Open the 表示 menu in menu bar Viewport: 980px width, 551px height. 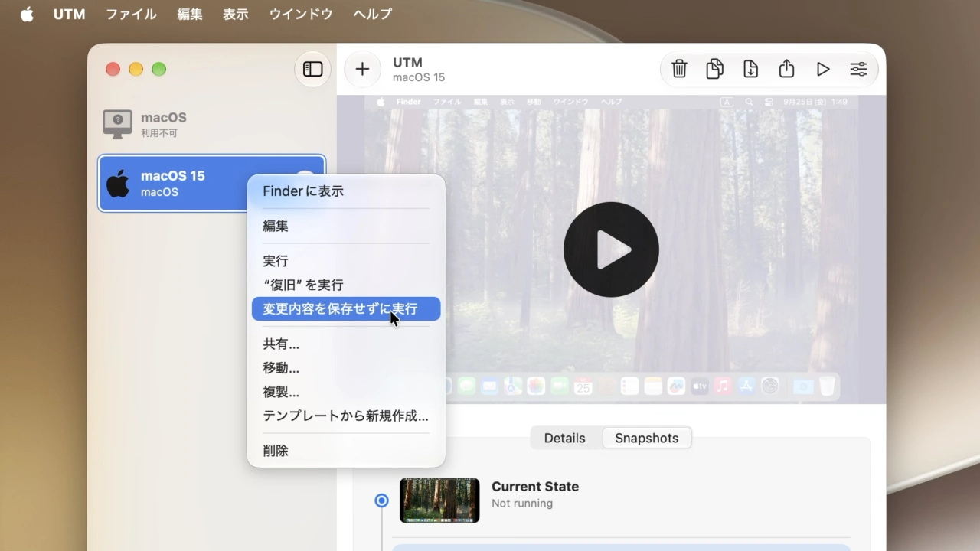(236, 14)
